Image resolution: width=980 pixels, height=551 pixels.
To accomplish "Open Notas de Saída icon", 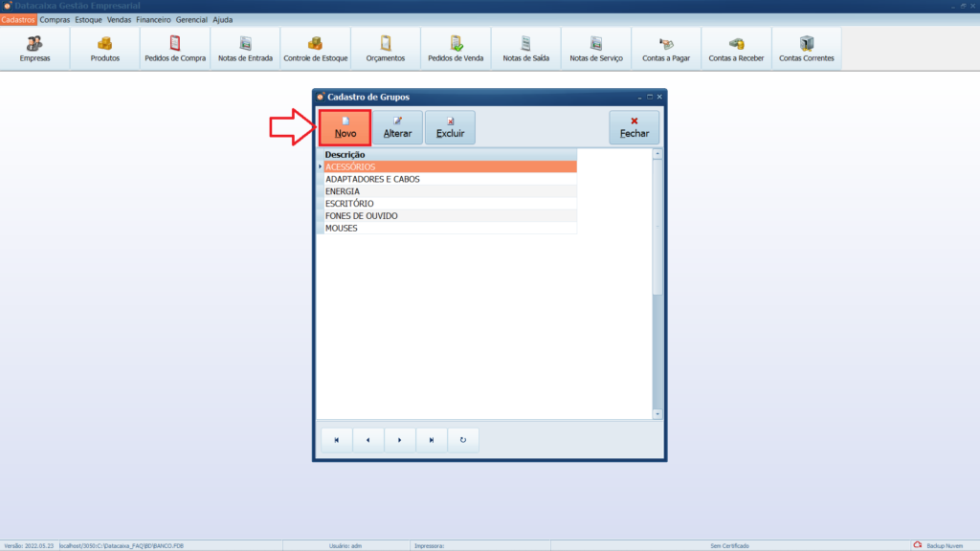I will (525, 48).
